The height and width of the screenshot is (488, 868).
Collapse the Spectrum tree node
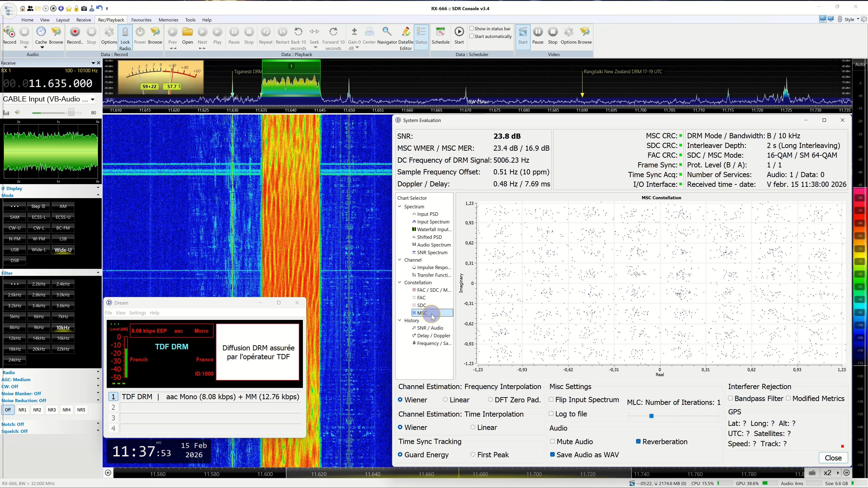(x=400, y=206)
